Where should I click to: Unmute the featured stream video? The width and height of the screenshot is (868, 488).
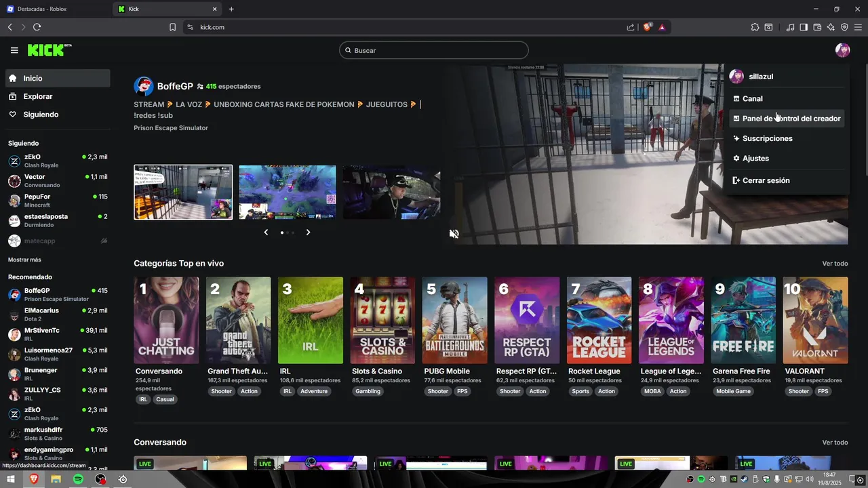454,234
